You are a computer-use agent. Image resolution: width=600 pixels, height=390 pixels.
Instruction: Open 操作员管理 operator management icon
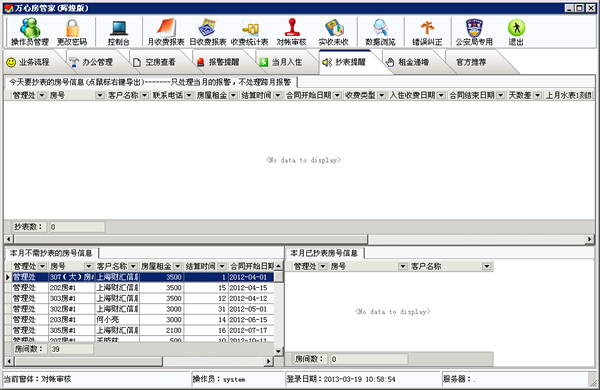tap(30, 32)
